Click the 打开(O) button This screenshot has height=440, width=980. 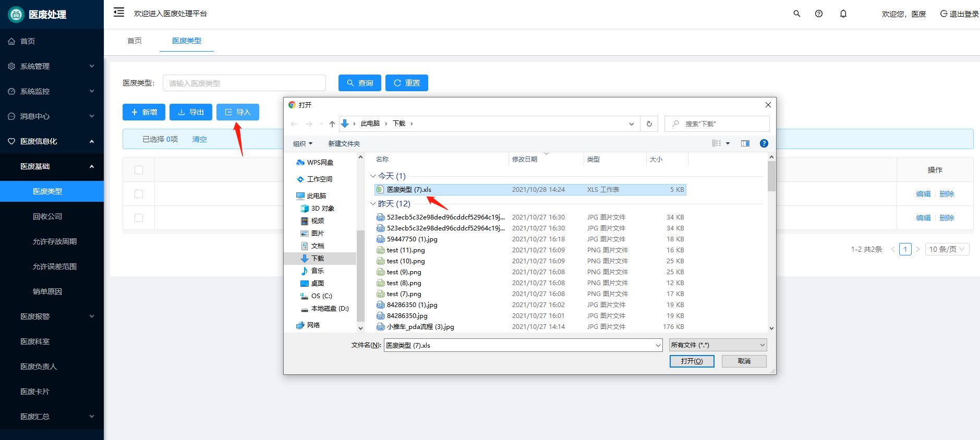click(692, 361)
